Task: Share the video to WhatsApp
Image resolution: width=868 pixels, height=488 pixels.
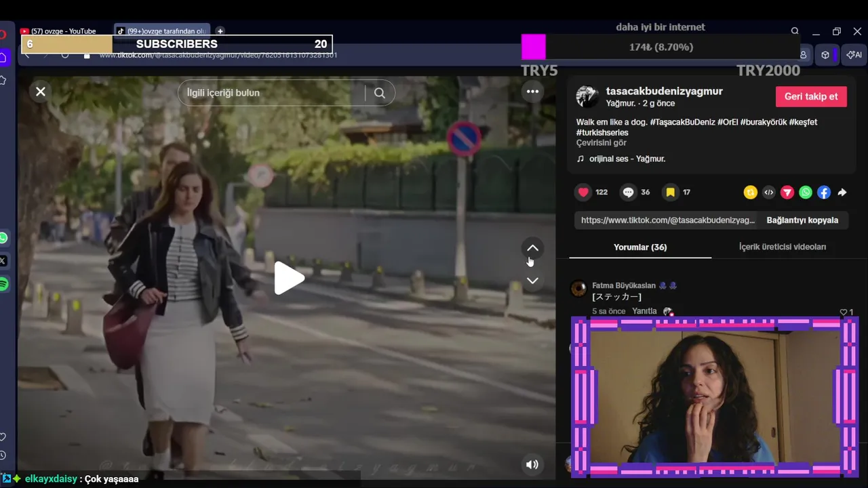Action: click(x=805, y=192)
